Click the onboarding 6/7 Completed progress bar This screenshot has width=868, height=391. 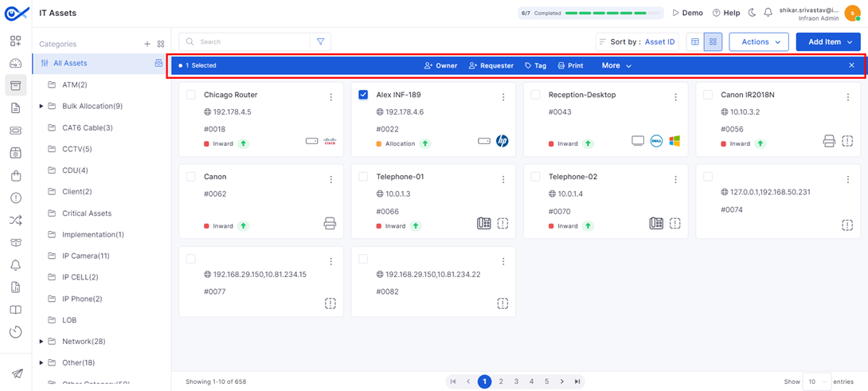(589, 14)
